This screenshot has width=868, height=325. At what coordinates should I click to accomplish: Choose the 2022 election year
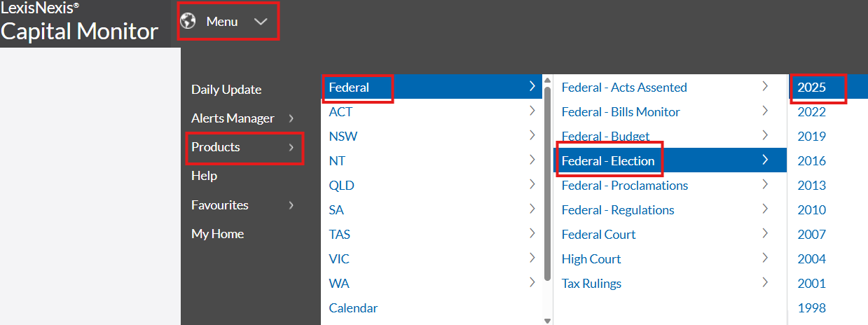[x=811, y=112]
